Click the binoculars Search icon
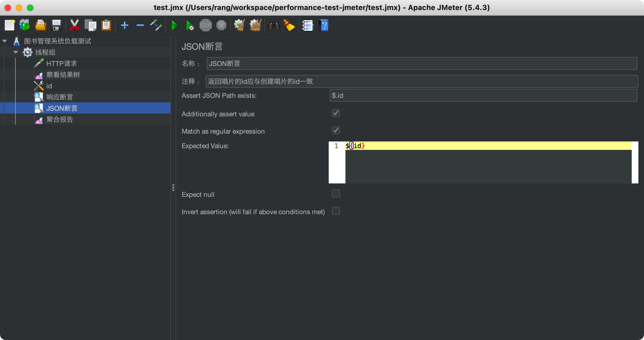The width and height of the screenshot is (644, 340). pos(274,26)
